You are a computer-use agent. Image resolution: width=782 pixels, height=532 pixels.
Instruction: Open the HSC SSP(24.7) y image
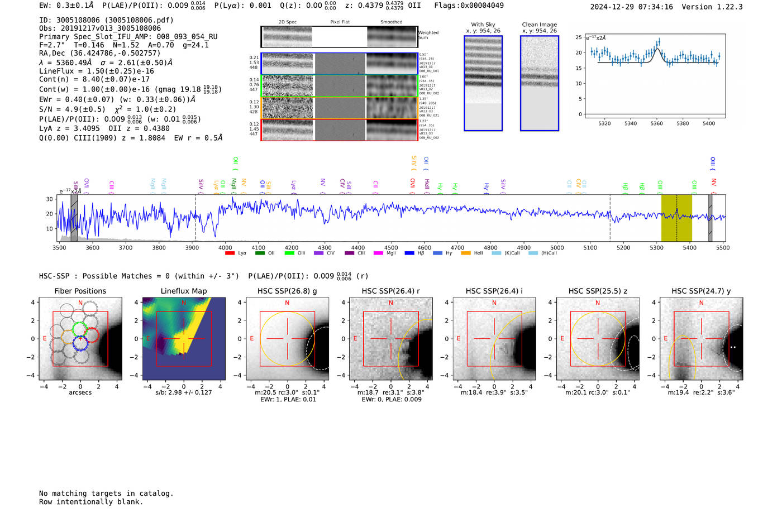tap(701, 339)
